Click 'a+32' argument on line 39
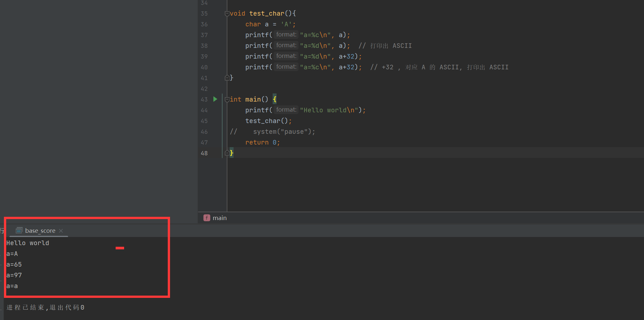This screenshot has width=644, height=320. pyautogui.click(x=346, y=56)
